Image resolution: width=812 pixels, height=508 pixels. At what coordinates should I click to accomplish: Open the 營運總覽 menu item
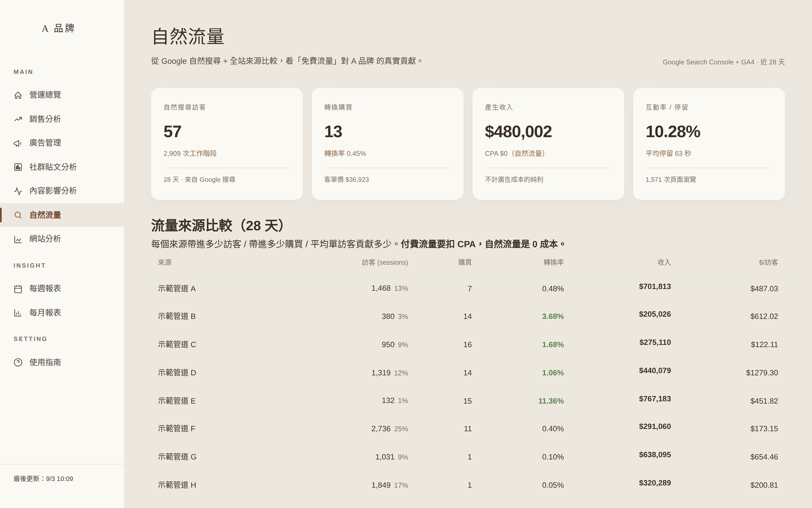(62, 95)
